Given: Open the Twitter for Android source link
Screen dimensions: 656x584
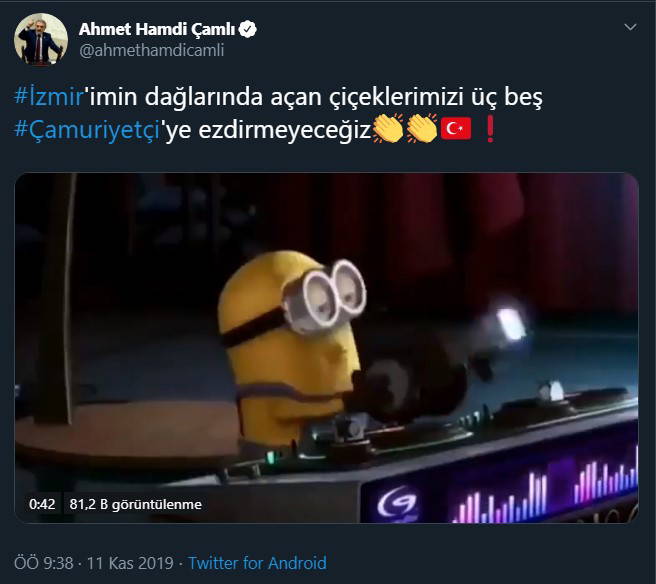Looking at the screenshot, I should click(257, 563).
